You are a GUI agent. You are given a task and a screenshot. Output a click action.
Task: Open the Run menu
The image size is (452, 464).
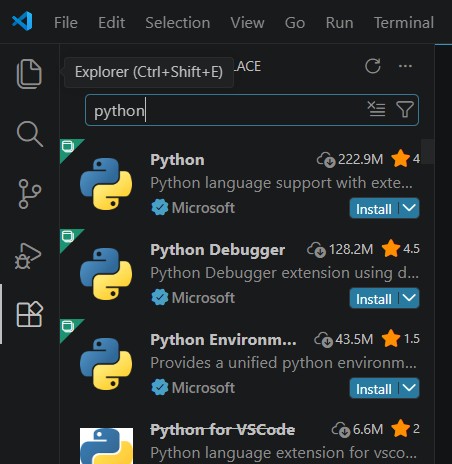tap(339, 23)
